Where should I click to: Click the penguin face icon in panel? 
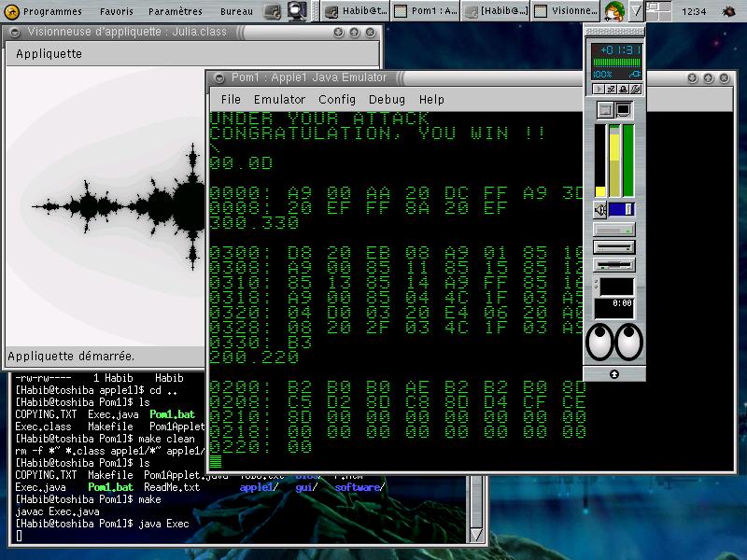(x=613, y=12)
